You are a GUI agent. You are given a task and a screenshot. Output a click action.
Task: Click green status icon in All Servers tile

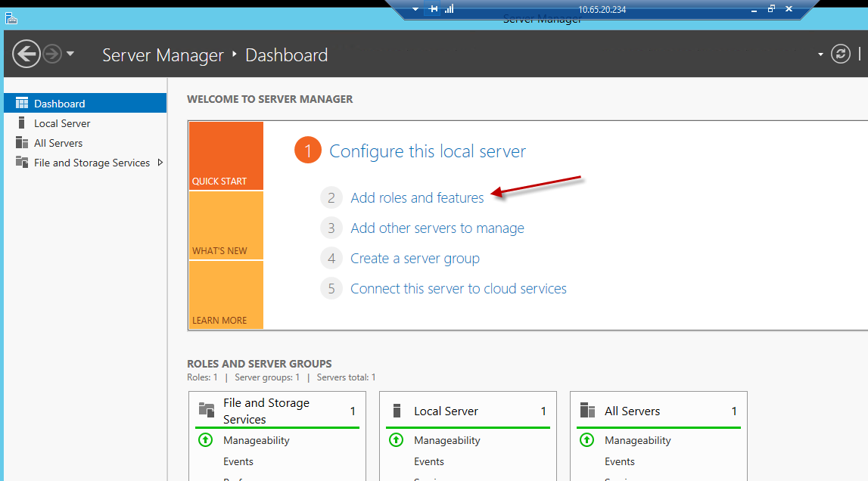pyautogui.click(x=586, y=440)
